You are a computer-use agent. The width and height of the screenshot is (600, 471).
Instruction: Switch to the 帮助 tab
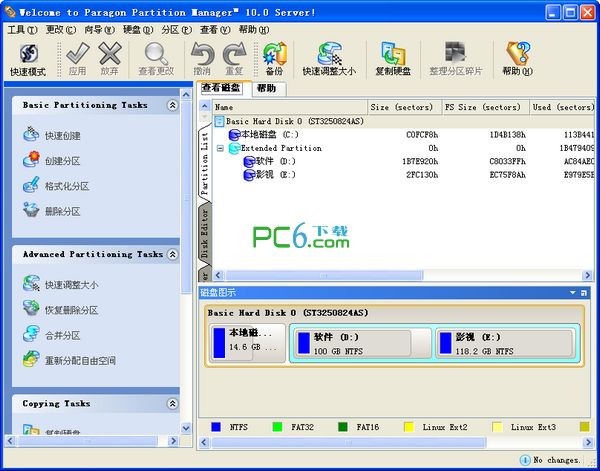(266, 88)
